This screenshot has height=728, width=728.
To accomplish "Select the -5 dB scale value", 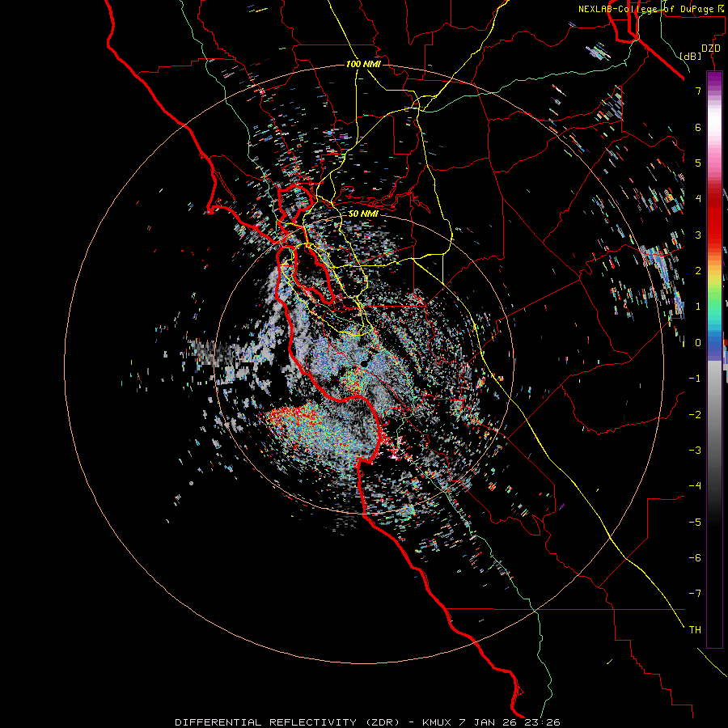I will tap(695, 523).
